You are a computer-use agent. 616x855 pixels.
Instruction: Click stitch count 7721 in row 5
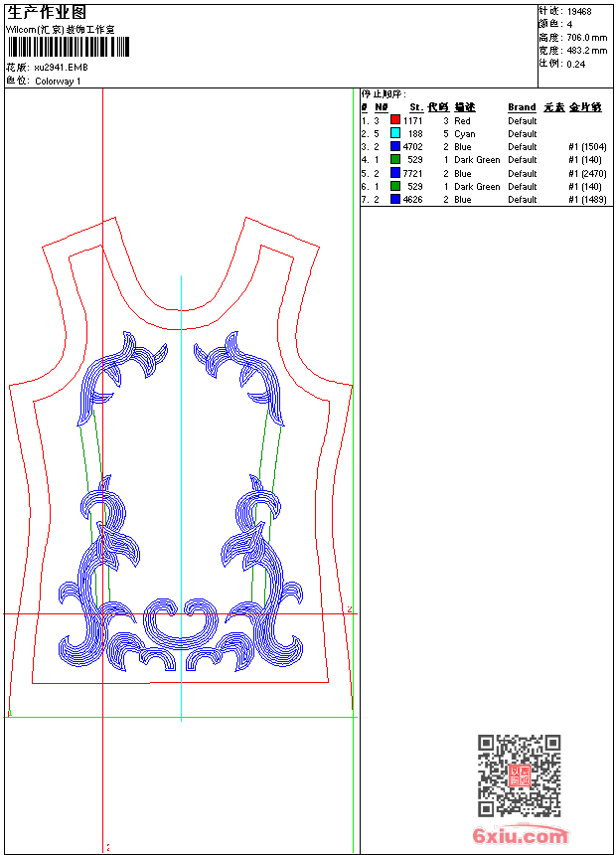(x=412, y=174)
